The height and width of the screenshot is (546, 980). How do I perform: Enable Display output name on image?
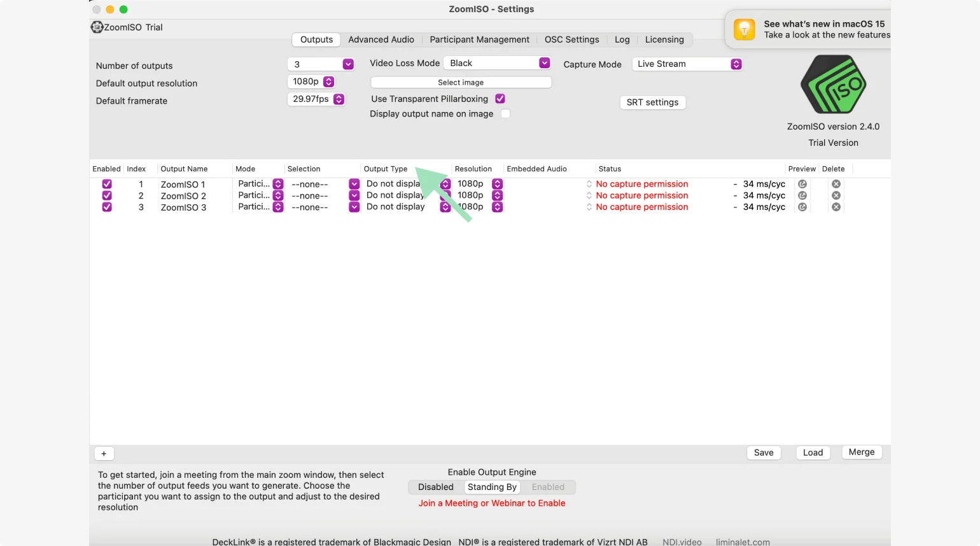[x=505, y=114]
